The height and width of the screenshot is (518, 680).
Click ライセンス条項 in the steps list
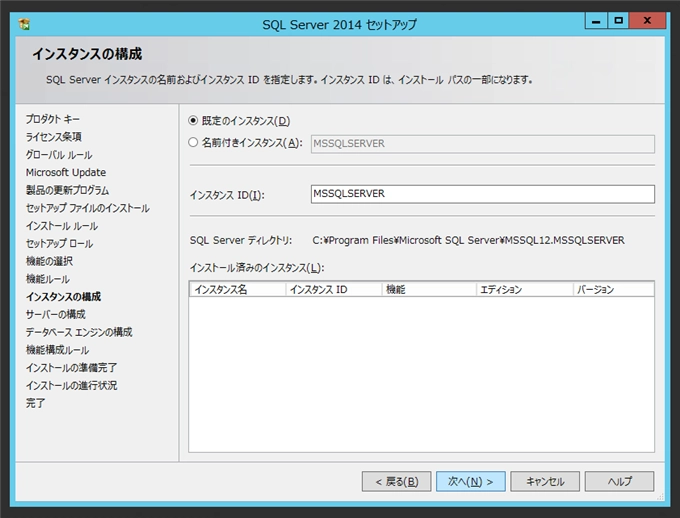click(x=54, y=137)
